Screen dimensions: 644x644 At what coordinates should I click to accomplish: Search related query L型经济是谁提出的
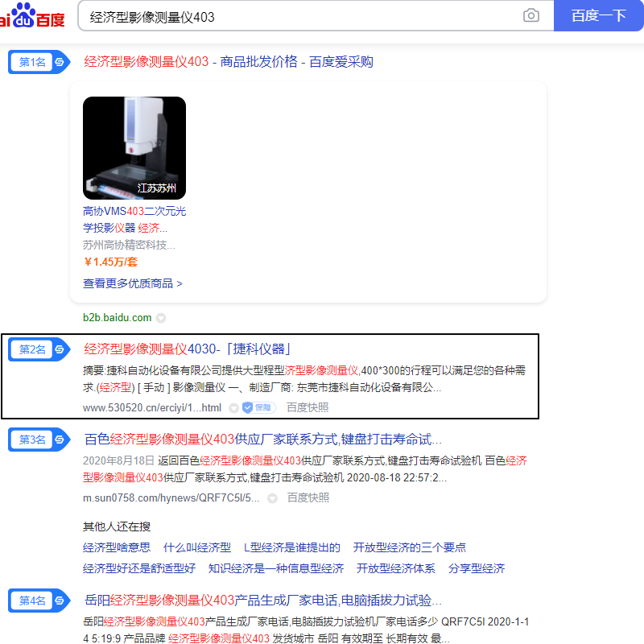292,547
